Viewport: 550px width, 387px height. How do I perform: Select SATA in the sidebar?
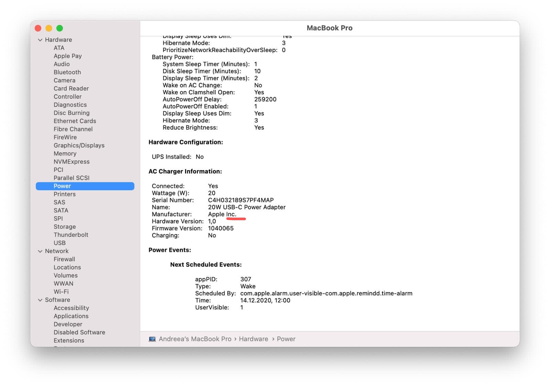(61, 210)
